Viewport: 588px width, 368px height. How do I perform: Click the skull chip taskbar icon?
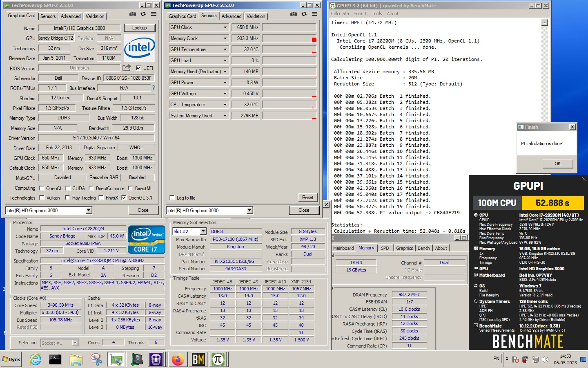[137, 359]
